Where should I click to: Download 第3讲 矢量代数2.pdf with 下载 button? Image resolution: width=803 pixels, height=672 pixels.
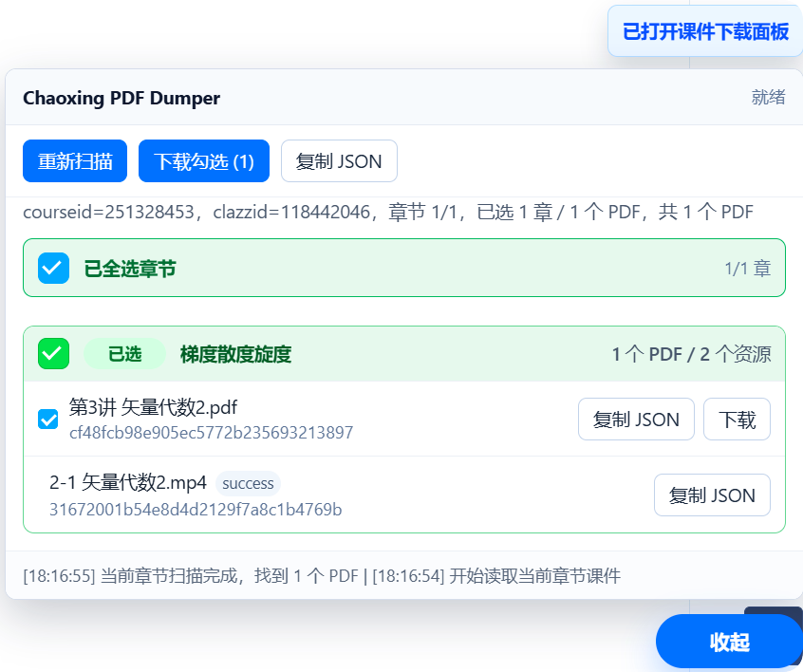pyautogui.click(x=737, y=419)
